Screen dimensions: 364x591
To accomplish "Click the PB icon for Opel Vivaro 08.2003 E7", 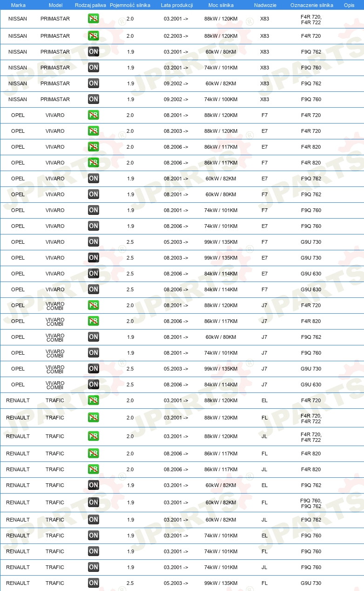I will (94, 131).
